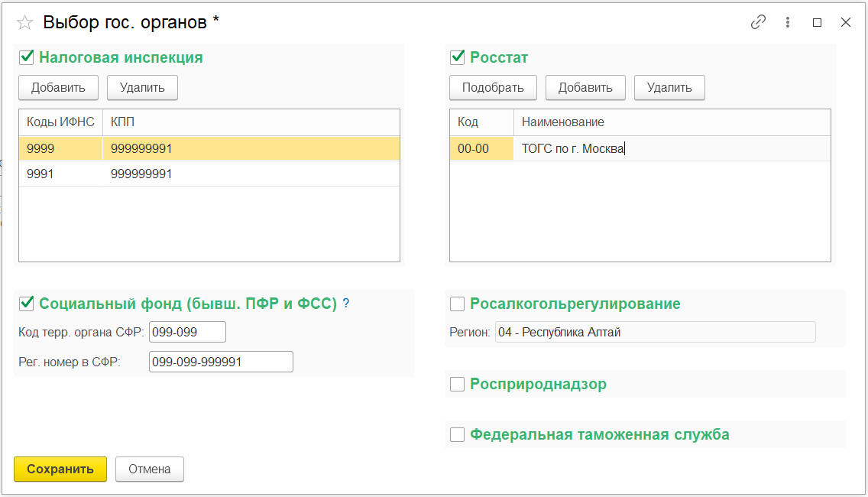Screen dimensions: 868x497
Task: Uncheck the Налоговая инспекция checkbox
Action: 27,57
